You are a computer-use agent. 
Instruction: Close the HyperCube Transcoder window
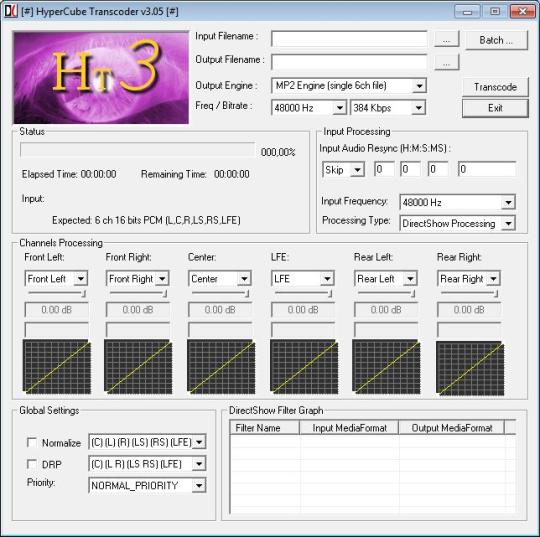tap(522, 12)
